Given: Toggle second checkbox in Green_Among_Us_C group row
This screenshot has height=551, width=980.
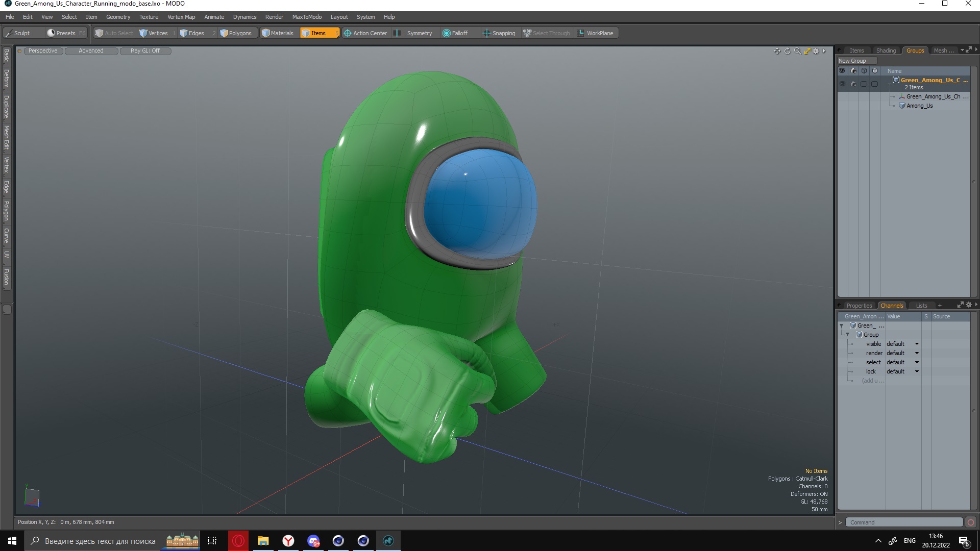Looking at the screenshot, I should point(874,84).
